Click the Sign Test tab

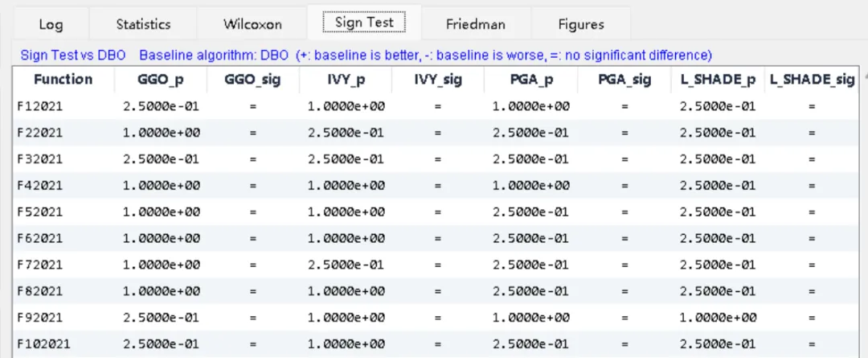coord(364,23)
